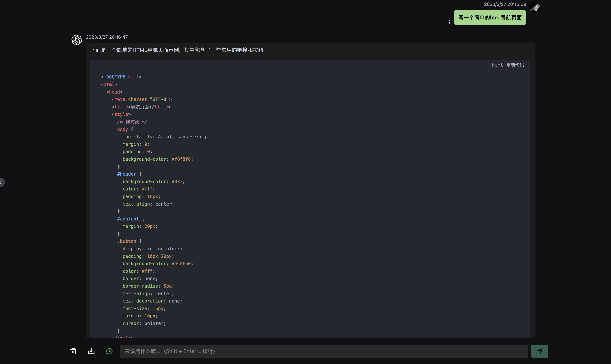
Task: Focus the message input field
Action: click(x=324, y=351)
